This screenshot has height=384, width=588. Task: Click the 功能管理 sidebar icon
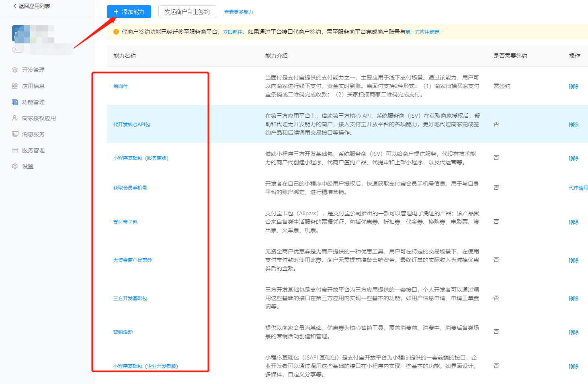[x=15, y=102]
